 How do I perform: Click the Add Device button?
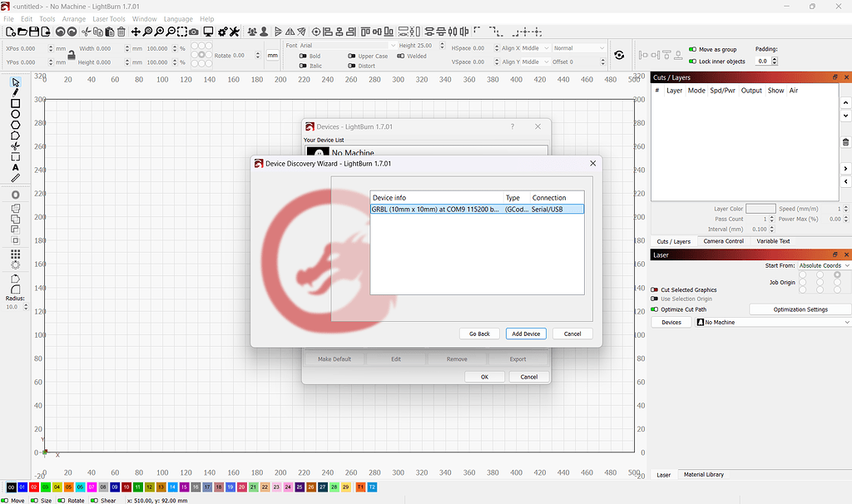click(x=526, y=334)
